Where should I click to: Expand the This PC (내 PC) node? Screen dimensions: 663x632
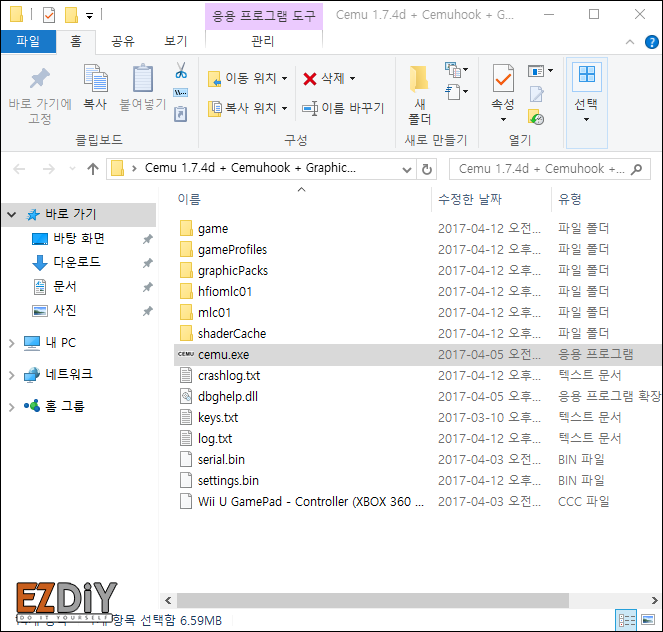pos(12,343)
